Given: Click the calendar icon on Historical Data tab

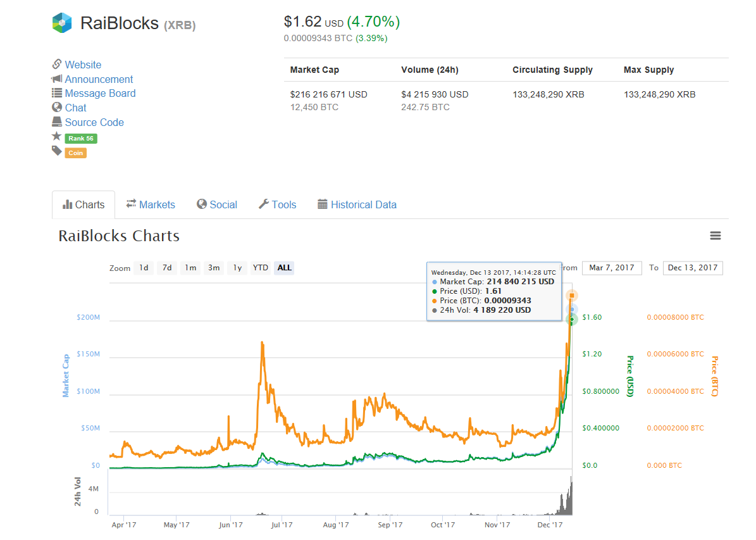Looking at the screenshot, I should (x=323, y=204).
